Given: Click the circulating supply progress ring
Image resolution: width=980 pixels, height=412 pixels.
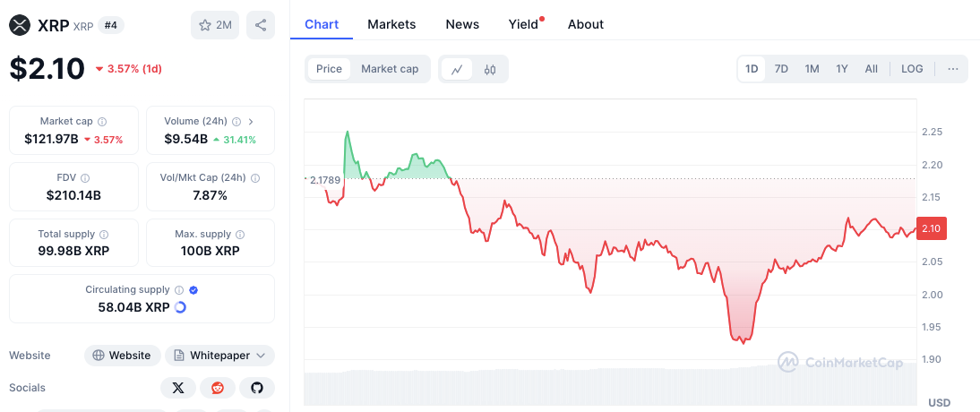Looking at the screenshot, I should (x=180, y=307).
